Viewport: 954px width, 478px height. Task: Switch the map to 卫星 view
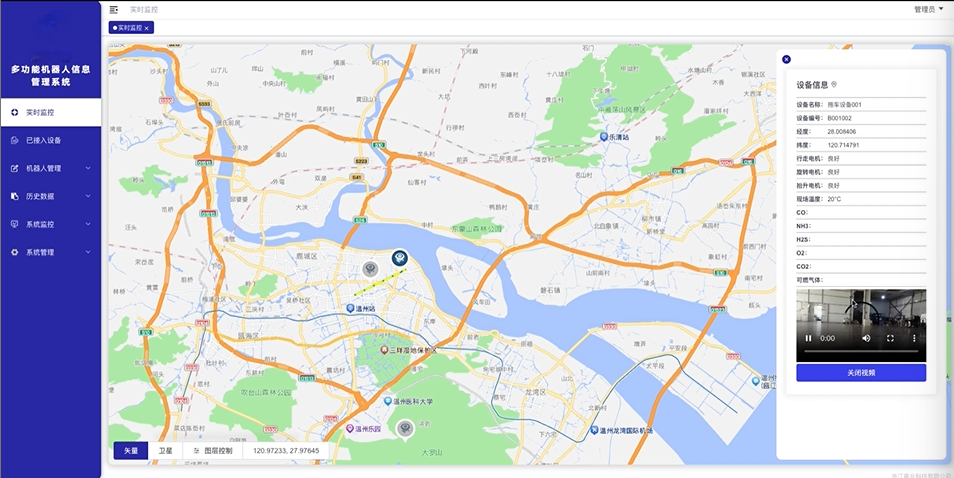165,451
